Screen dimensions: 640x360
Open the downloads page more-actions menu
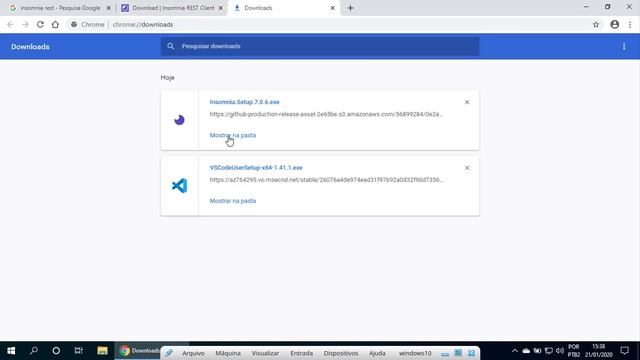point(624,47)
